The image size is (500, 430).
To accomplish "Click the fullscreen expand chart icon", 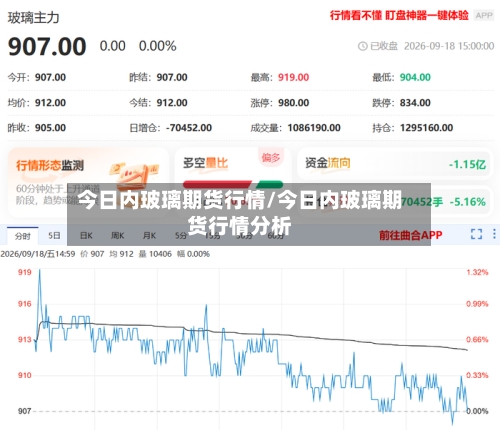I will click(x=476, y=234).
